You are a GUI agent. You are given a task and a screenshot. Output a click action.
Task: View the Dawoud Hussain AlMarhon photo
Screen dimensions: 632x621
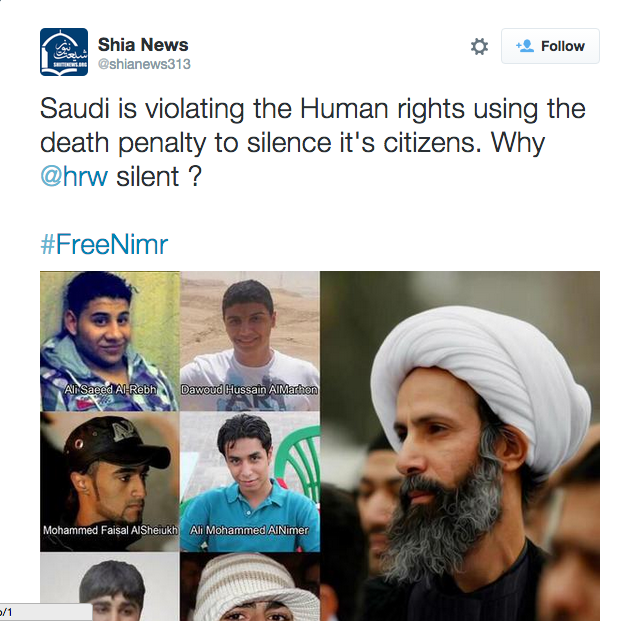(x=250, y=341)
